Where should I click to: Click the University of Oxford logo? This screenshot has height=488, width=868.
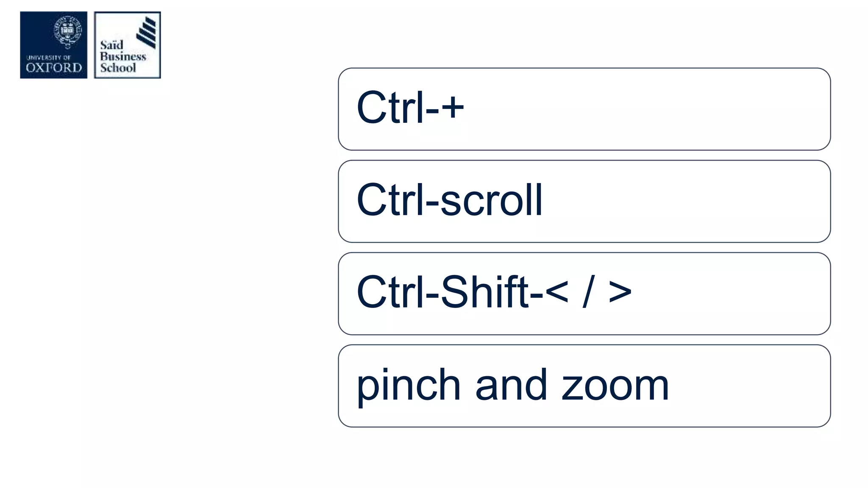tap(53, 45)
